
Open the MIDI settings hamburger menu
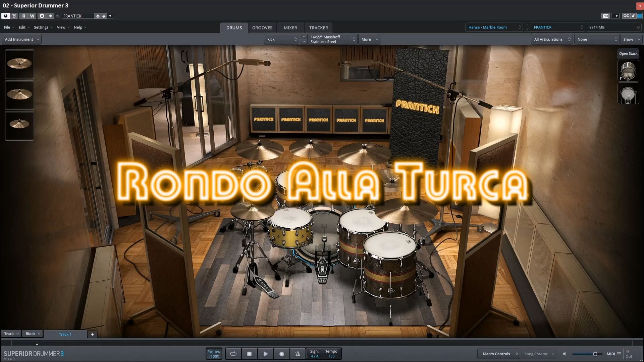pyautogui.click(x=619, y=354)
